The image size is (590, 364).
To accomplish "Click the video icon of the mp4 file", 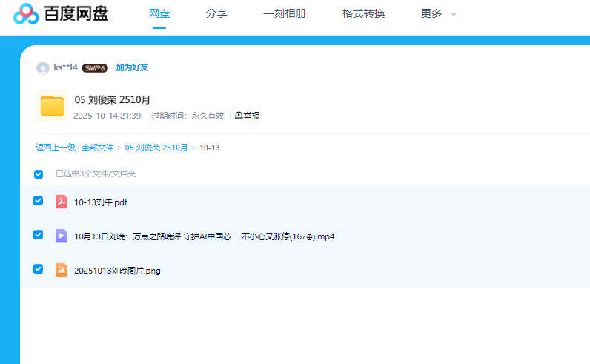I will coord(62,236).
